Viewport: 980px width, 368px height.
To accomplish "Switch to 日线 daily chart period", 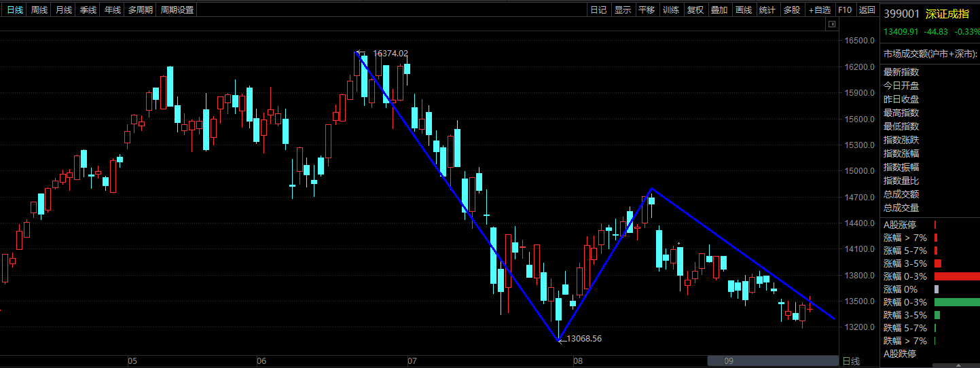I will 14,10.
